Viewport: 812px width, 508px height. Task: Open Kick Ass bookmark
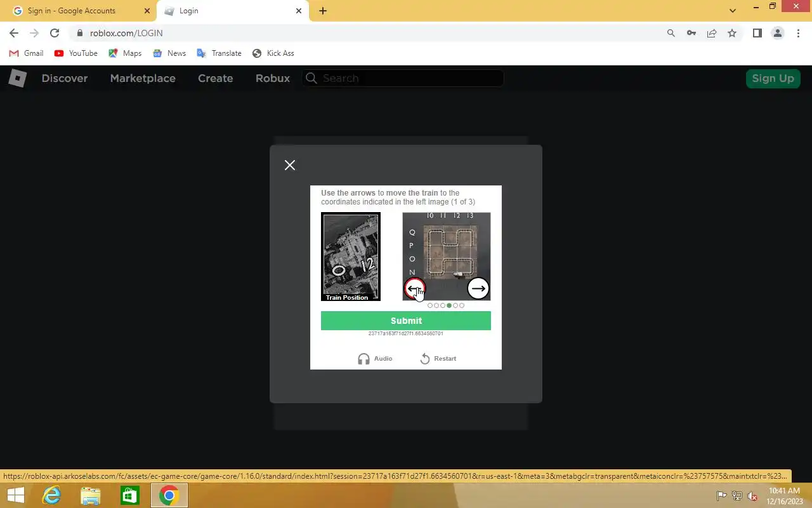click(273, 53)
